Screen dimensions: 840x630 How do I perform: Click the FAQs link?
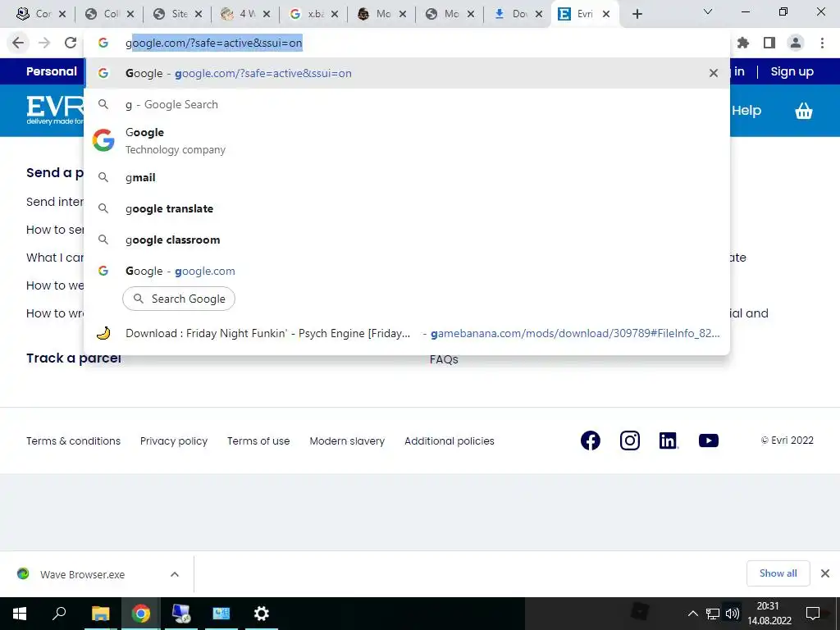(x=444, y=359)
